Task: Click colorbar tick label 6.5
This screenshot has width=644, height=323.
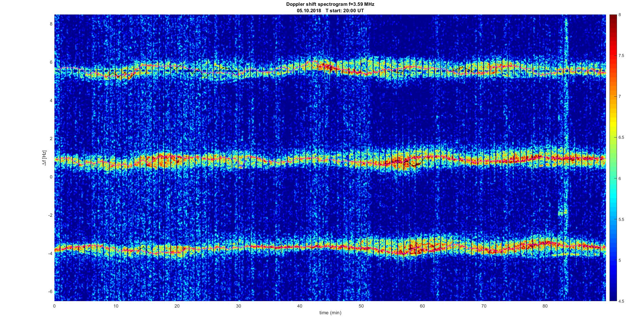Action: click(621, 138)
